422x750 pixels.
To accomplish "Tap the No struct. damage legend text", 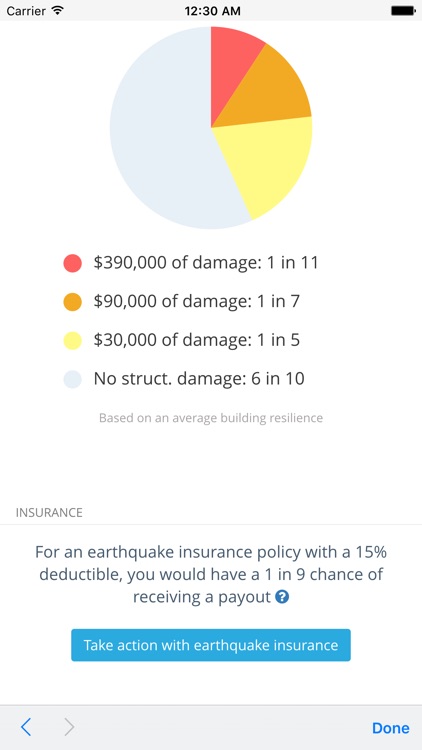I will tap(199, 379).
